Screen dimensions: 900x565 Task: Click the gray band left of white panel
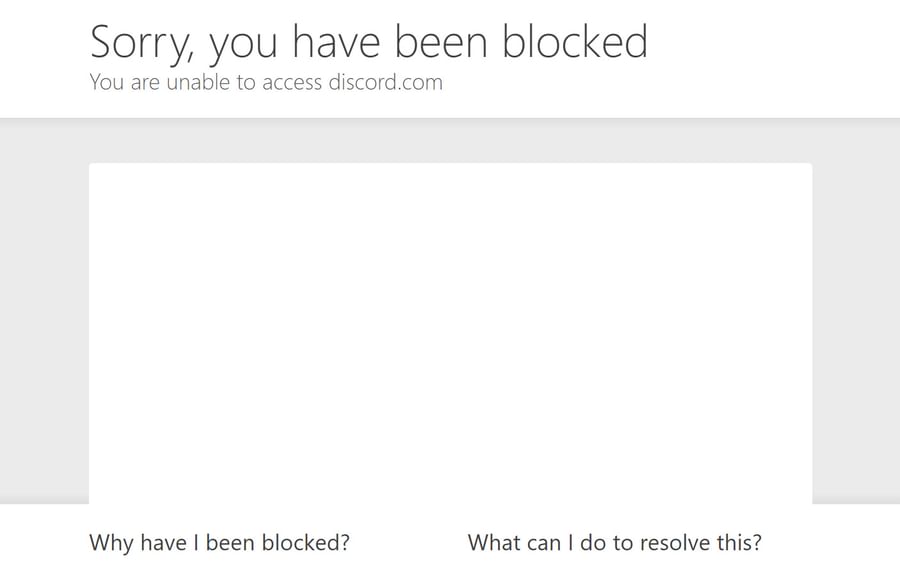tap(44, 311)
